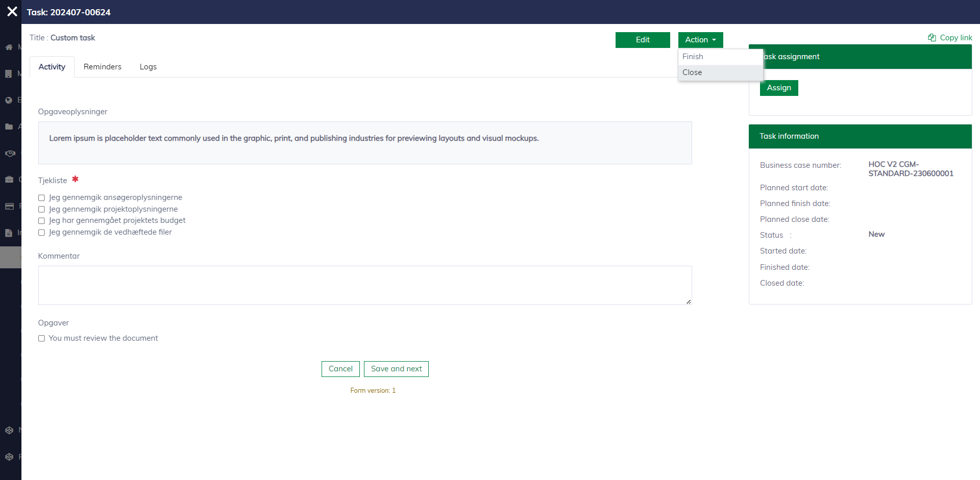This screenshot has width=980, height=480.
Task: Toggle the Action dropdown button
Action: [700, 40]
